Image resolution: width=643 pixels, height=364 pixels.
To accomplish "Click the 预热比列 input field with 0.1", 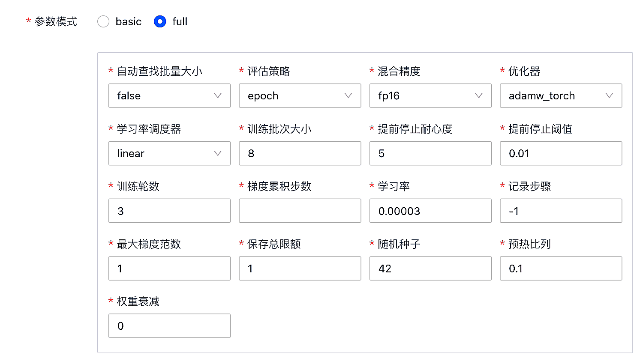I will tap(561, 269).
